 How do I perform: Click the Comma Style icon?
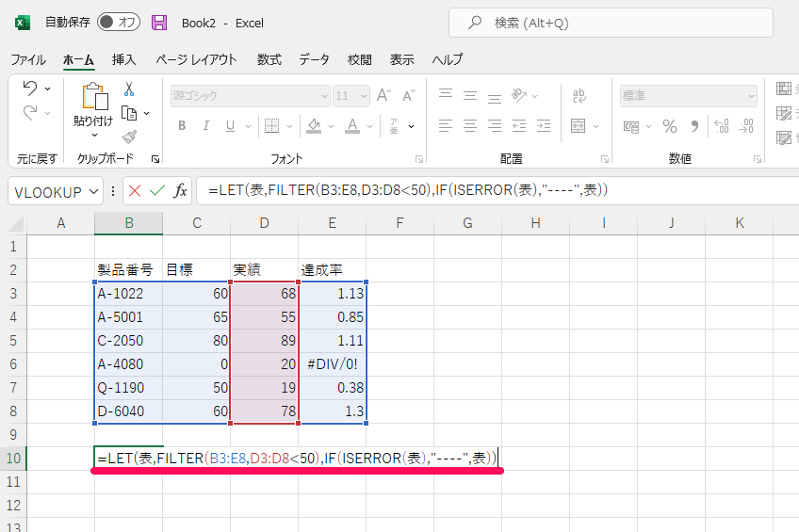[x=694, y=126]
